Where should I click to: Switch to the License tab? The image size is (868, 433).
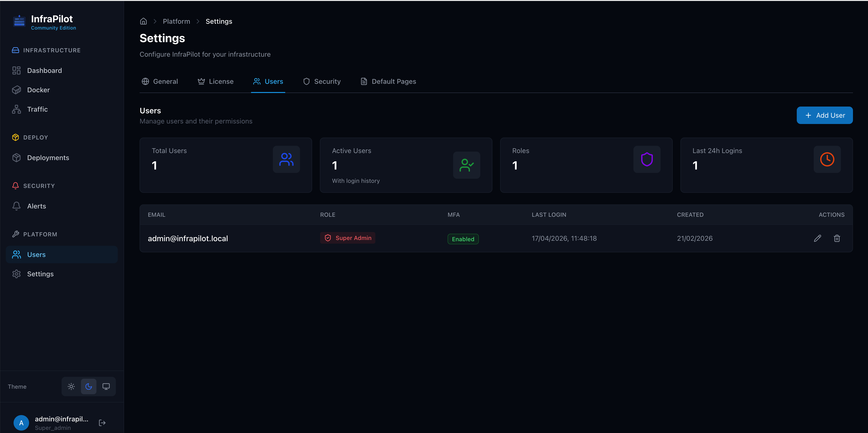pyautogui.click(x=216, y=81)
